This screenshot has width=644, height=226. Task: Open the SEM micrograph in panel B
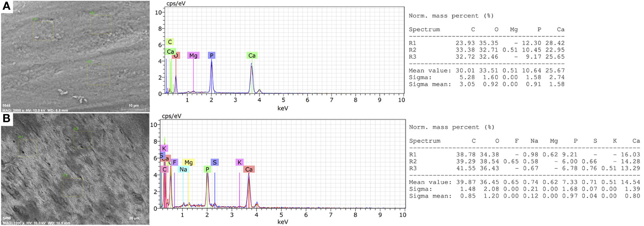75,169
